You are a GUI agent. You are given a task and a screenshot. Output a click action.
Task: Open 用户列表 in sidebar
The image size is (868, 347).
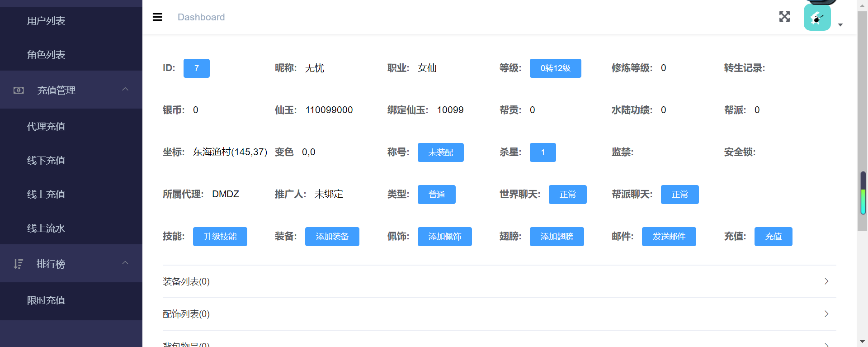pyautogui.click(x=46, y=21)
